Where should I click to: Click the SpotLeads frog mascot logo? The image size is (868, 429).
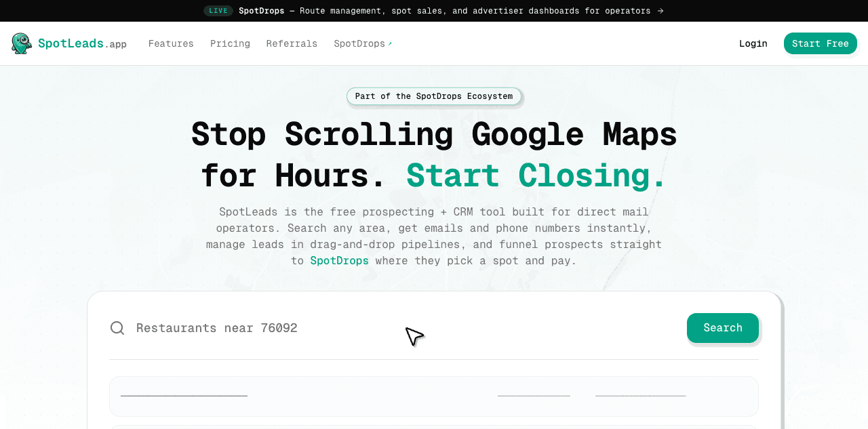(x=21, y=43)
